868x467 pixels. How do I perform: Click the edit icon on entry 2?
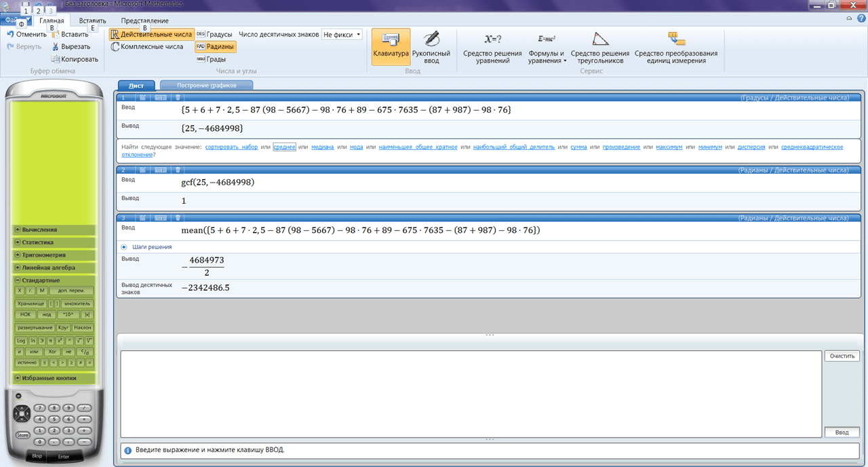click(x=143, y=169)
